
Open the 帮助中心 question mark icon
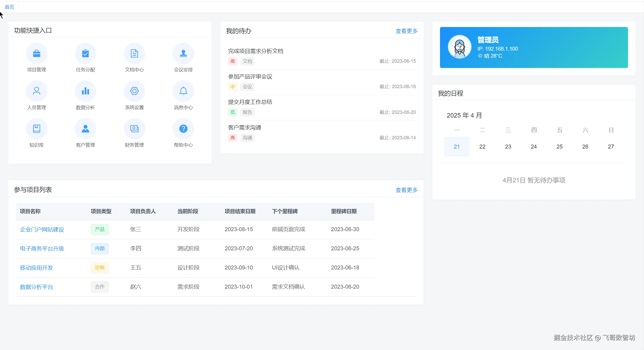pyautogui.click(x=183, y=129)
